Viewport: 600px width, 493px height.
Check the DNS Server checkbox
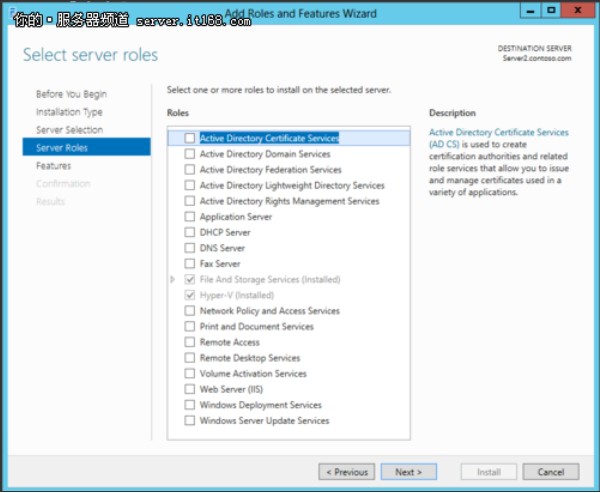click(189, 248)
